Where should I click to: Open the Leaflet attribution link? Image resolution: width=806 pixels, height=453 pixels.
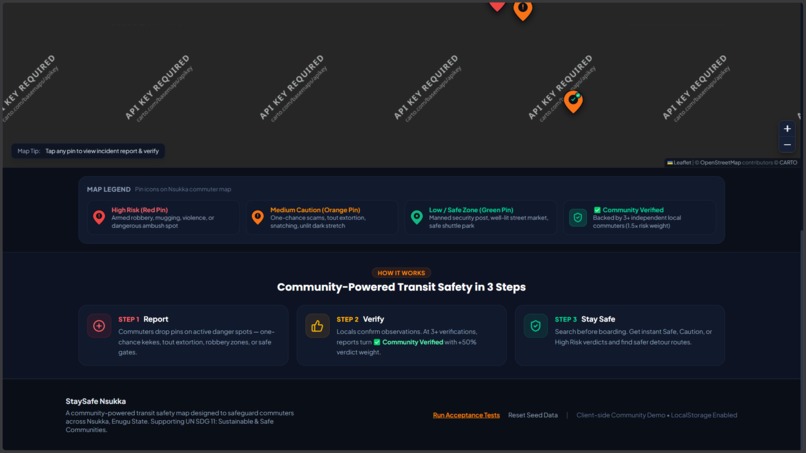[x=679, y=162]
